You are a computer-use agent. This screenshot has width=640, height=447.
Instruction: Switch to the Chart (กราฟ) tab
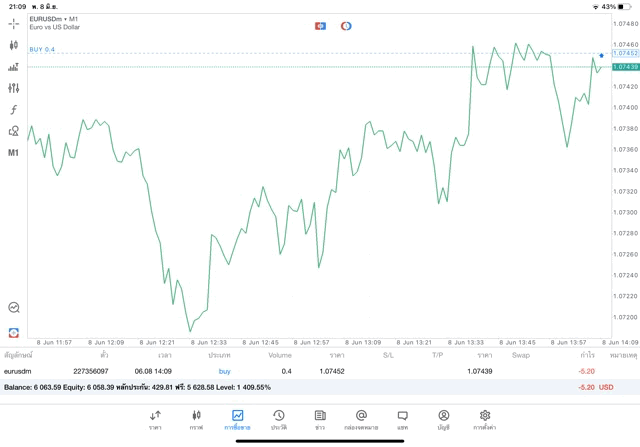(196, 419)
